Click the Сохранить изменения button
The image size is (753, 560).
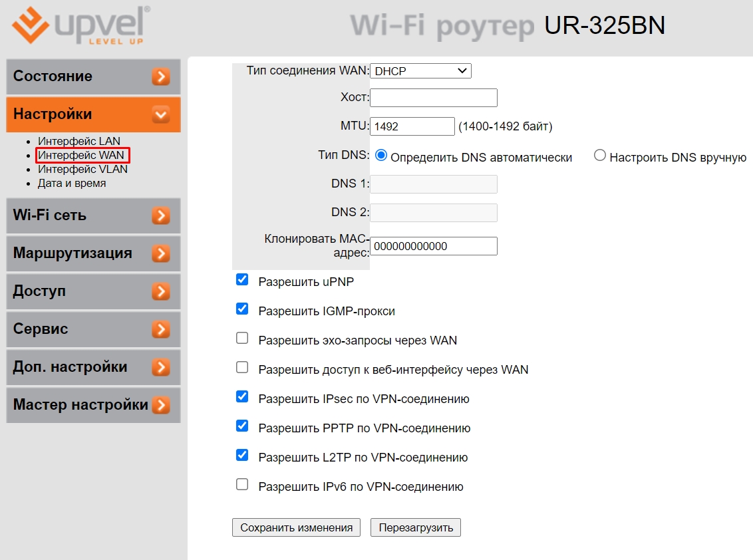coord(296,527)
